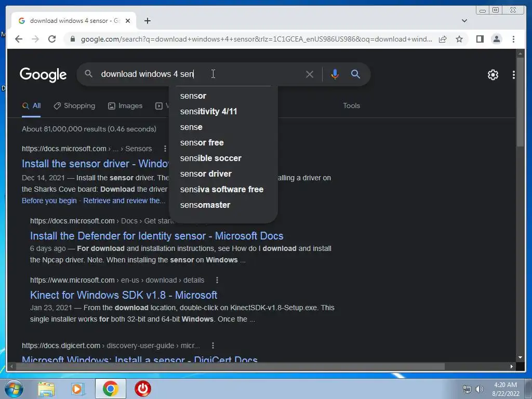
Task: Reload the current page
Action: point(52,39)
